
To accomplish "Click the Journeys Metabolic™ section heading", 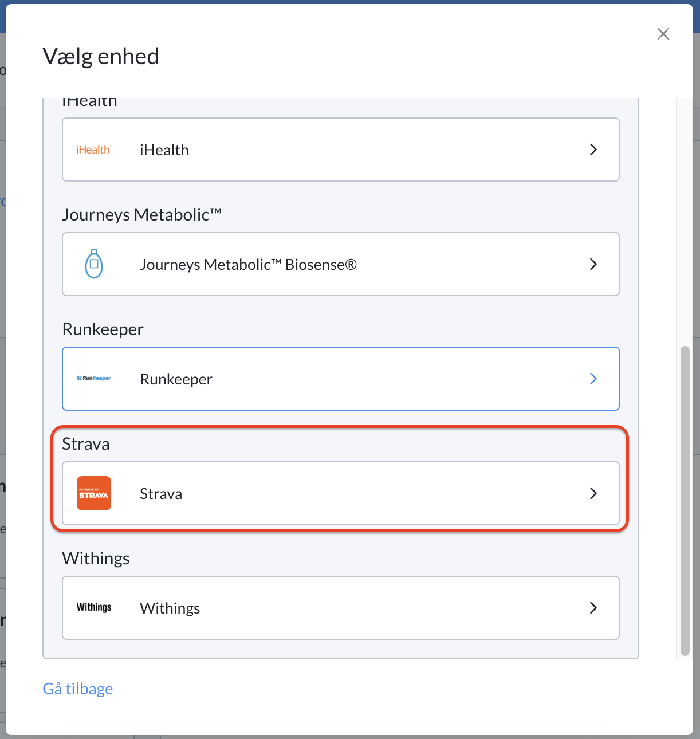I will point(141,215).
